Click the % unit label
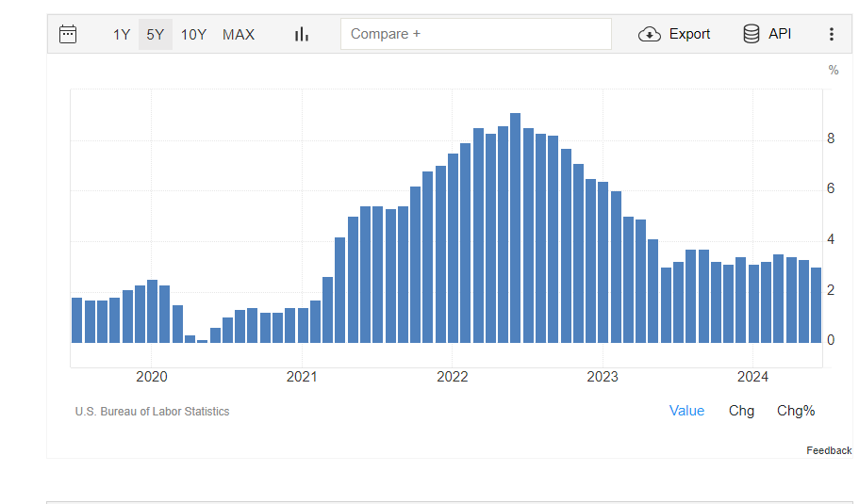The height and width of the screenshot is (504, 859). (834, 70)
